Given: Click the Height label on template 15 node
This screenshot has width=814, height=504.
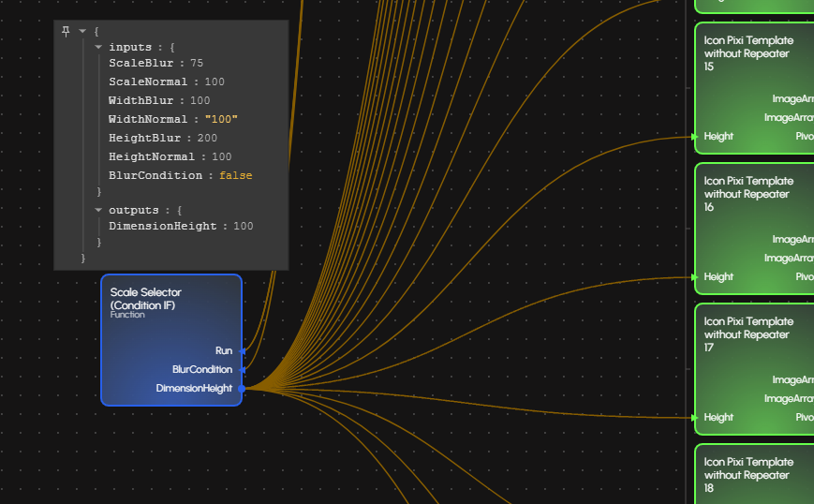Looking at the screenshot, I should 718,137.
